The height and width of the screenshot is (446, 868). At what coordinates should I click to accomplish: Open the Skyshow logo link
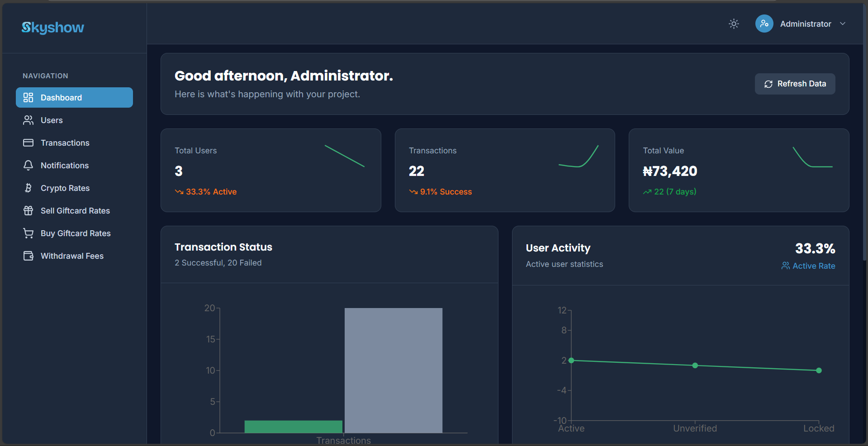pyautogui.click(x=52, y=28)
